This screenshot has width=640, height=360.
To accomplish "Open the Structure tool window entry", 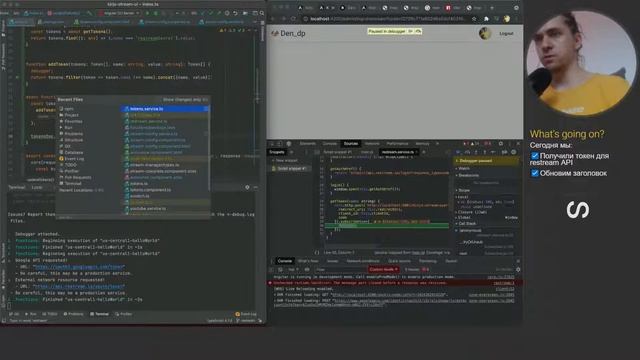I will click(73, 140).
